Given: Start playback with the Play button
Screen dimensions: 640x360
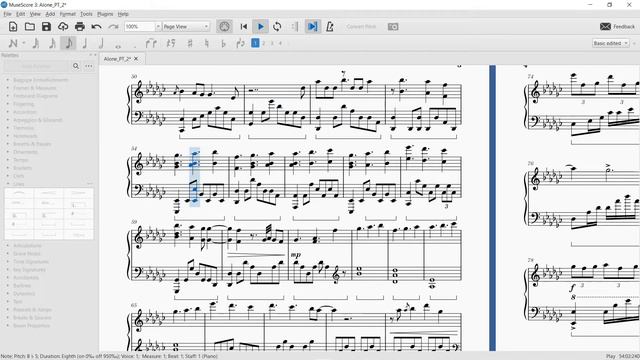Looking at the screenshot, I should tap(260, 27).
